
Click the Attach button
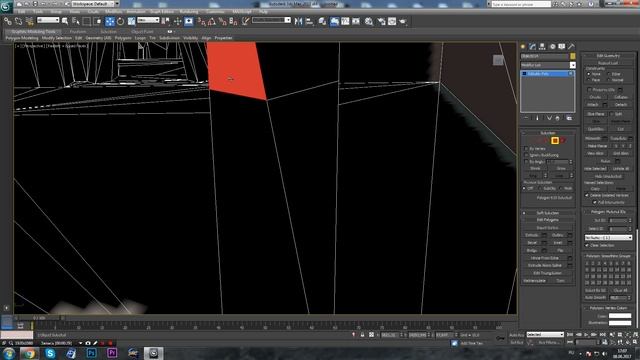[593, 105]
